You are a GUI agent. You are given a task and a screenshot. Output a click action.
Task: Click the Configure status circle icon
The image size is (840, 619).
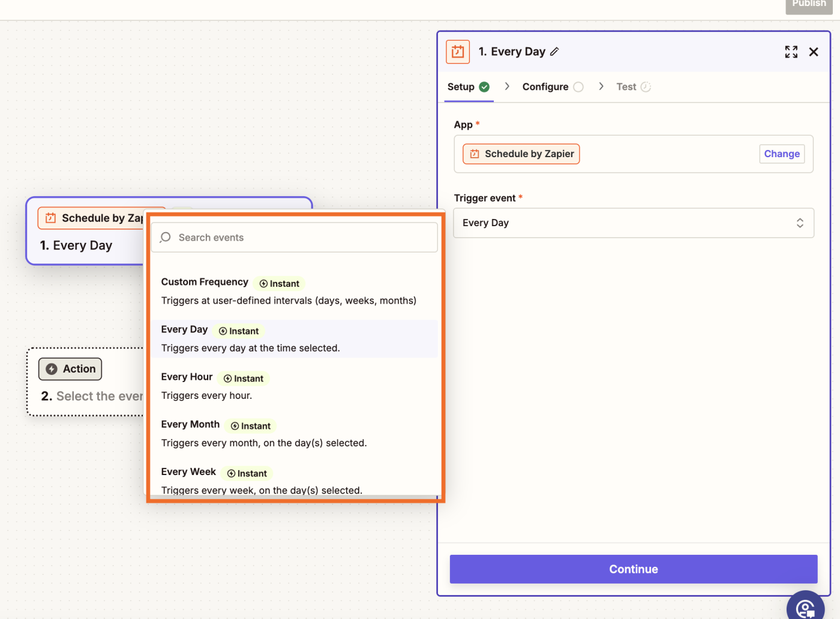point(578,87)
